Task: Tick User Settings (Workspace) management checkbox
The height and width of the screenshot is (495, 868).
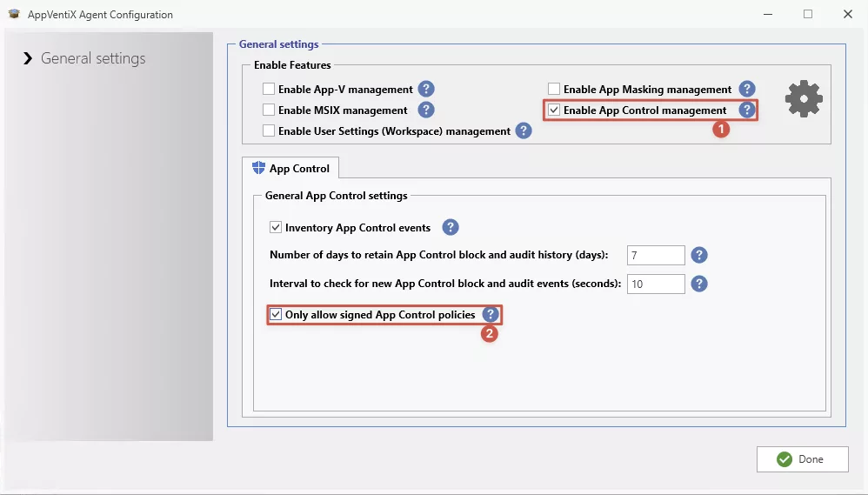Action: 269,130
